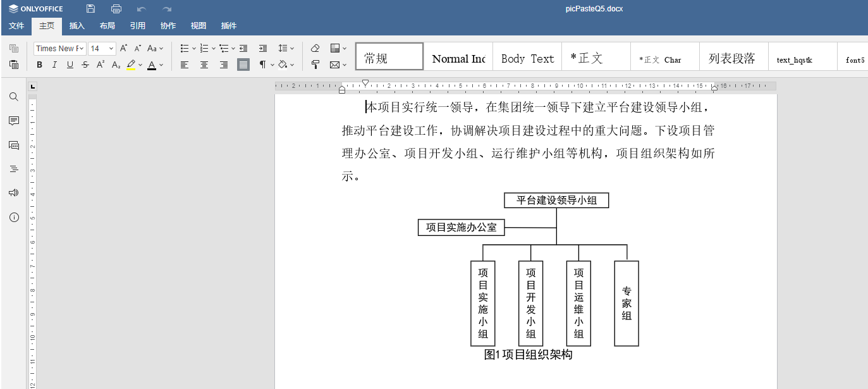Toggle underline formatting
The width and height of the screenshot is (868, 389).
[x=70, y=65]
